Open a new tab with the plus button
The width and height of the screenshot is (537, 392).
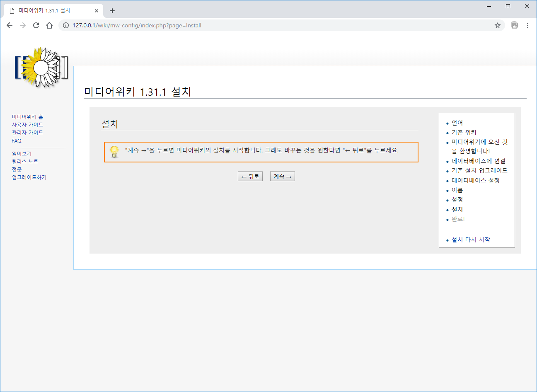coord(112,11)
